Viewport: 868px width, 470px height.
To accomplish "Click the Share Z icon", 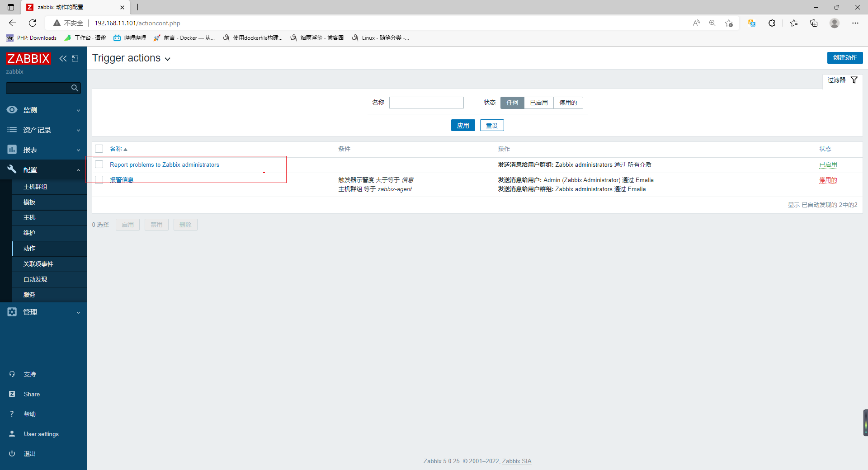I will click(x=12, y=394).
